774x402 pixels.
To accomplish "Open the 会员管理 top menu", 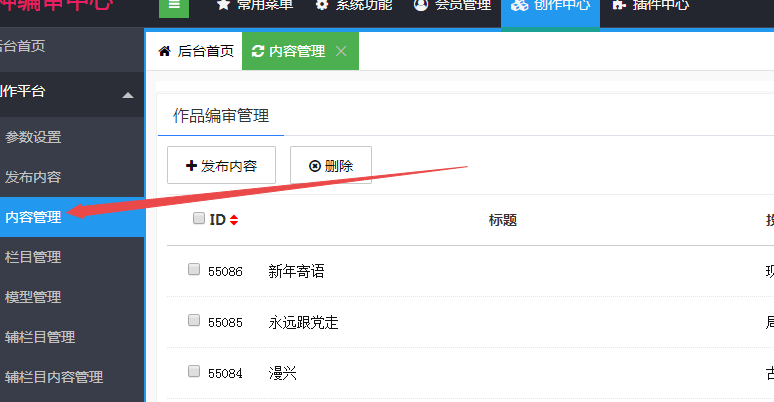I will click(x=452, y=5).
